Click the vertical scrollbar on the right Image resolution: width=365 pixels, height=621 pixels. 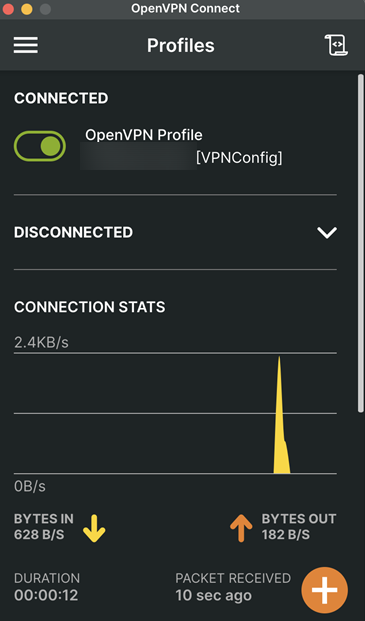[361, 243]
